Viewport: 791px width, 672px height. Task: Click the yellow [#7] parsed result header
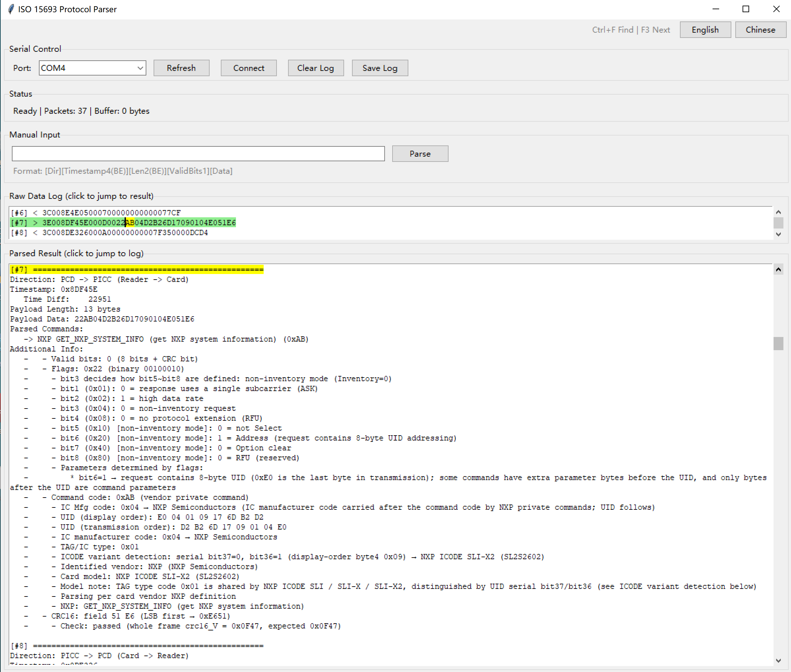(x=137, y=270)
